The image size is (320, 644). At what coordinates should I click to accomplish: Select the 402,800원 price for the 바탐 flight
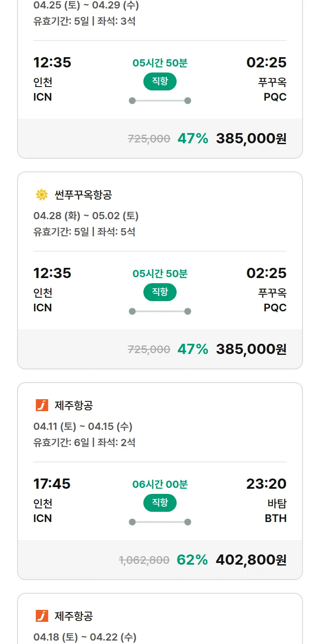pos(251,560)
